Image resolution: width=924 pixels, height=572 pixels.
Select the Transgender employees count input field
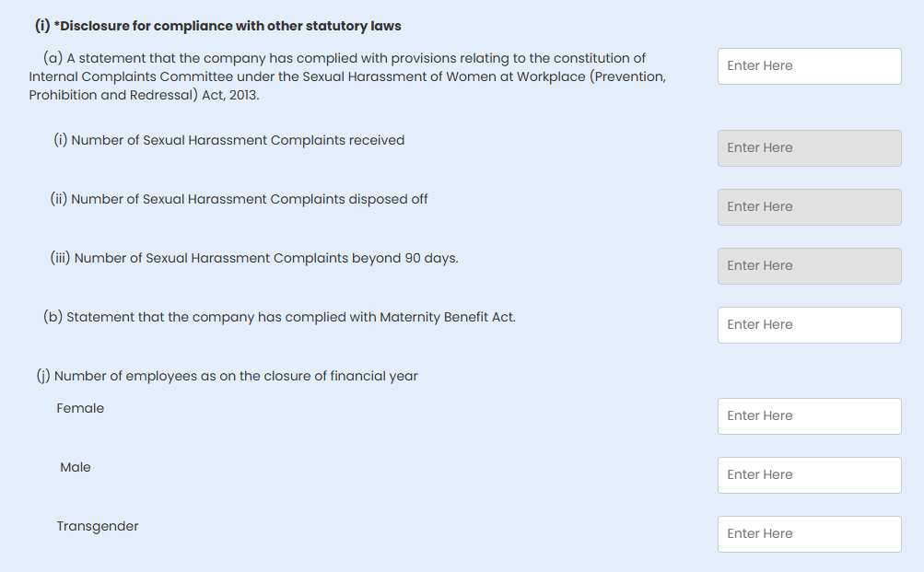pos(809,534)
